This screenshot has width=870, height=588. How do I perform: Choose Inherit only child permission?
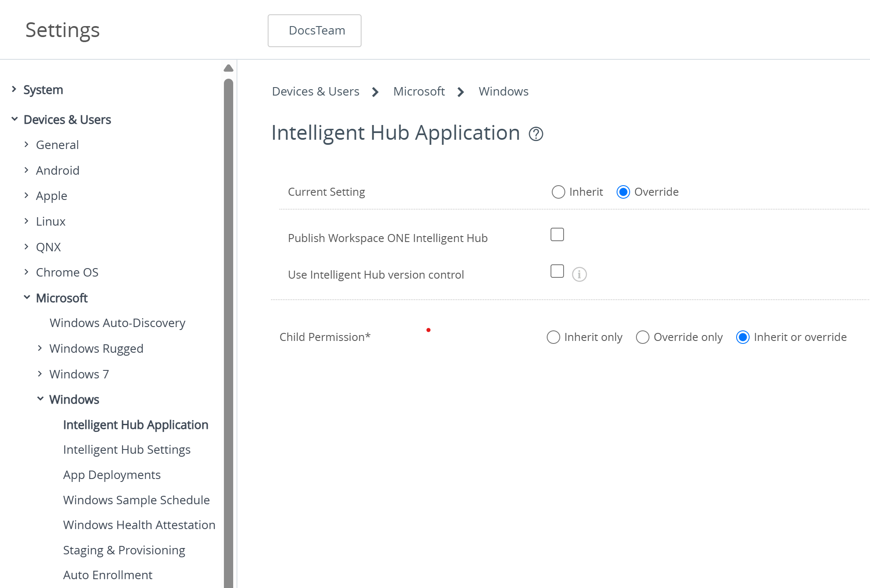click(553, 337)
